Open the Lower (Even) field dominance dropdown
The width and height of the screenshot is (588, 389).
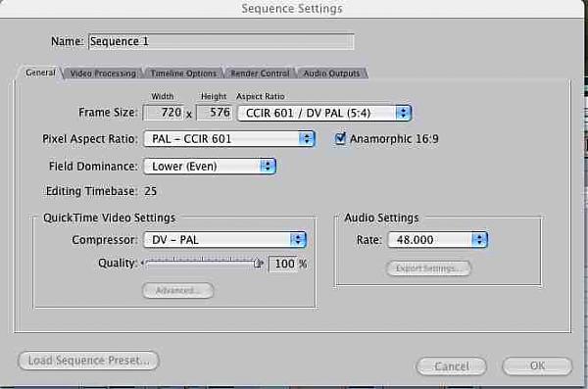click(x=210, y=167)
